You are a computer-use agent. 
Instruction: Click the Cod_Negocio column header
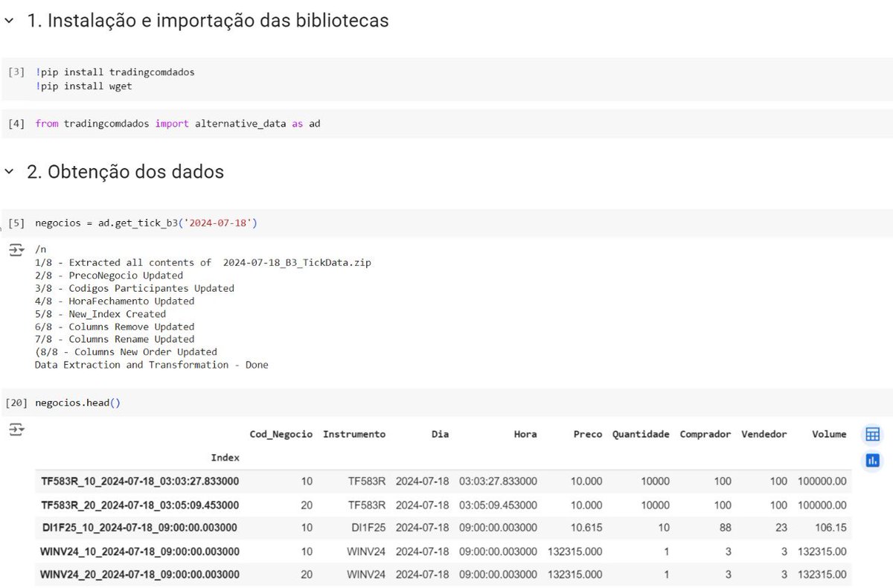pyautogui.click(x=281, y=434)
